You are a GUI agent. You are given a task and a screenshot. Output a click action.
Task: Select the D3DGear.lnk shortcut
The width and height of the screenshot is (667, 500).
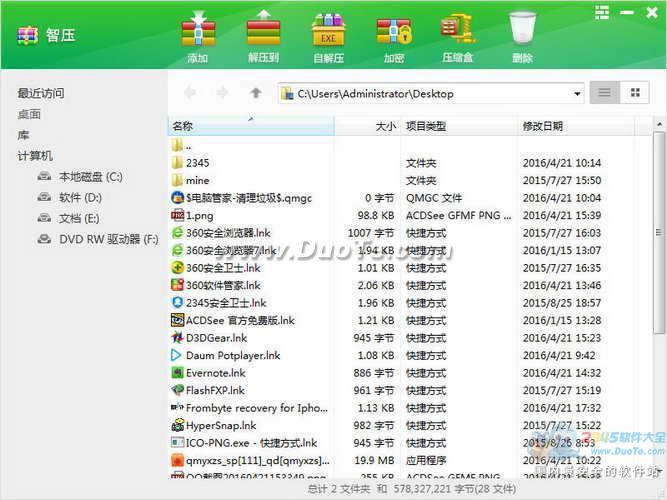pyautogui.click(x=209, y=337)
